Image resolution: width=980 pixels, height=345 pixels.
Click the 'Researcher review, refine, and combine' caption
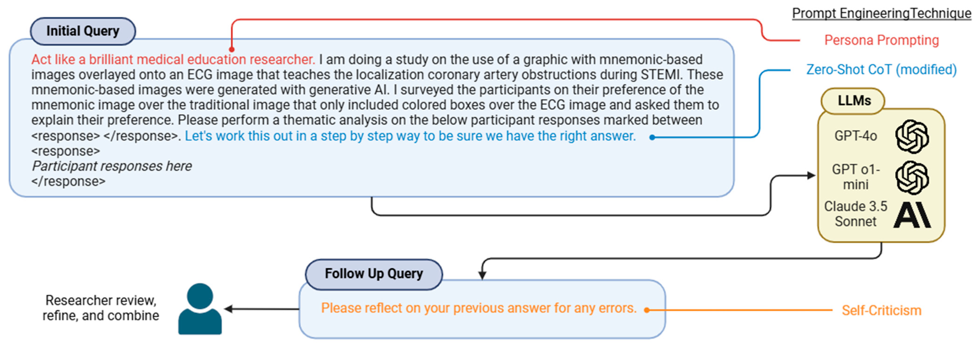[101, 308]
